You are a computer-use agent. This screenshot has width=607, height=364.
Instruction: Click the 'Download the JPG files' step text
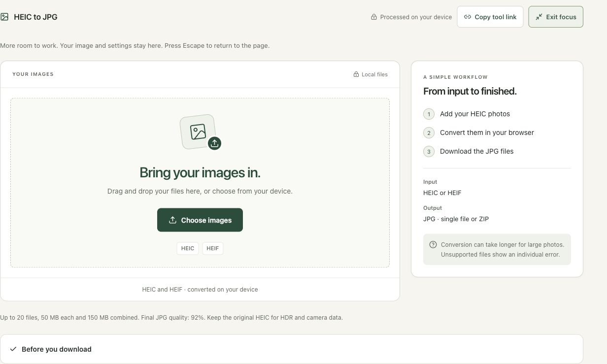click(x=477, y=151)
